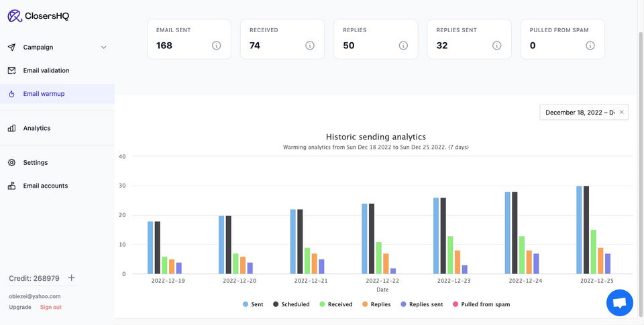The image size is (644, 325).
Task: Go to Analytics section
Action: click(x=36, y=128)
